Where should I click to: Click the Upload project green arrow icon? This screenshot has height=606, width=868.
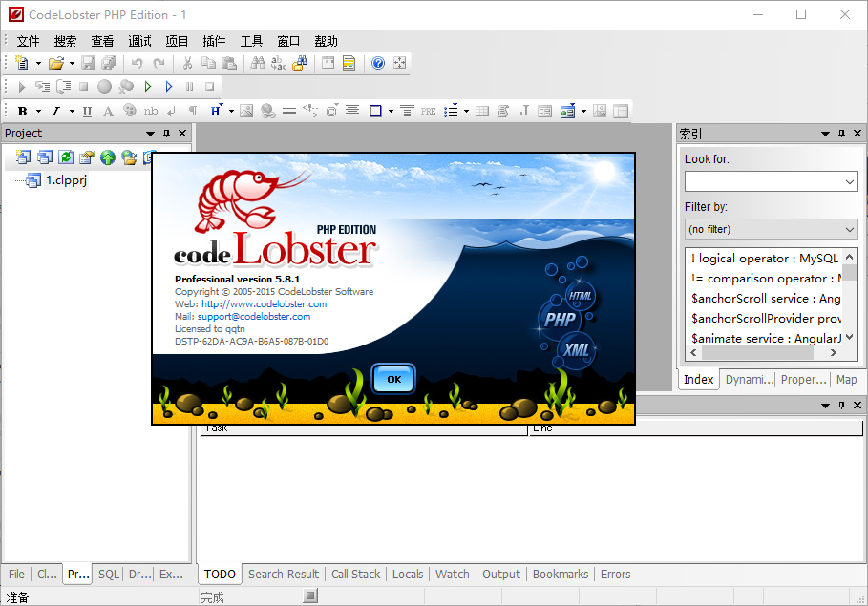coord(108,157)
